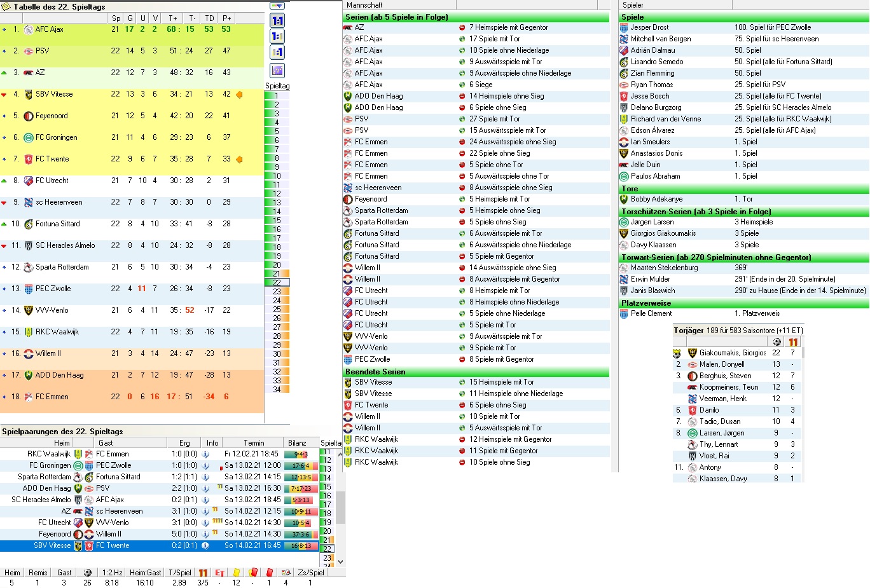The width and height of the screenshot is (870, 588).
Task: Click the green 'Spiele' section header
Action: click(745, 17)
